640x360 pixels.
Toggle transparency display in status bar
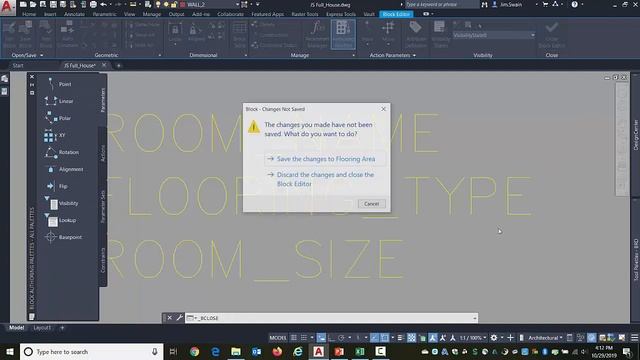click(411, 338)
